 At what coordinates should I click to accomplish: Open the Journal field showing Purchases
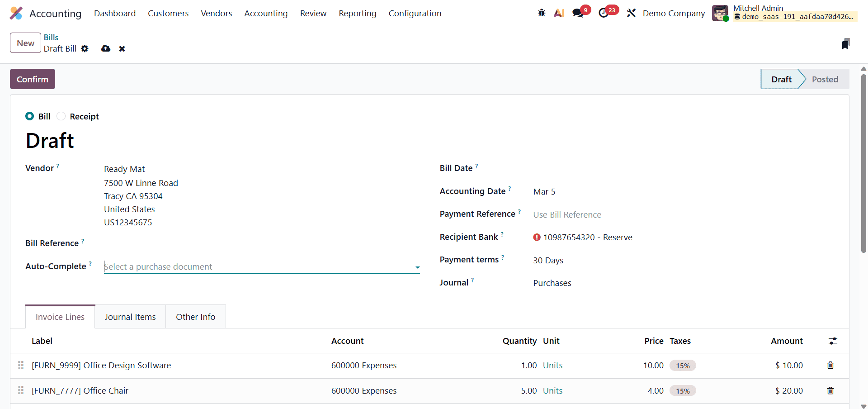click(x=552, y=283)
